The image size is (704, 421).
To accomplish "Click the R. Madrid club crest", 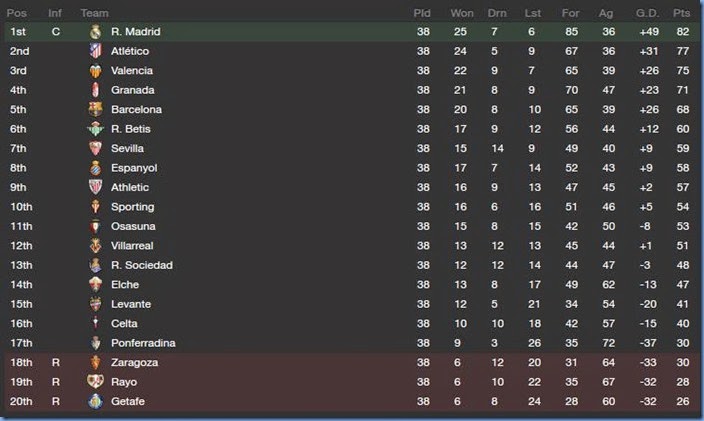I will (x=95, y=32).
